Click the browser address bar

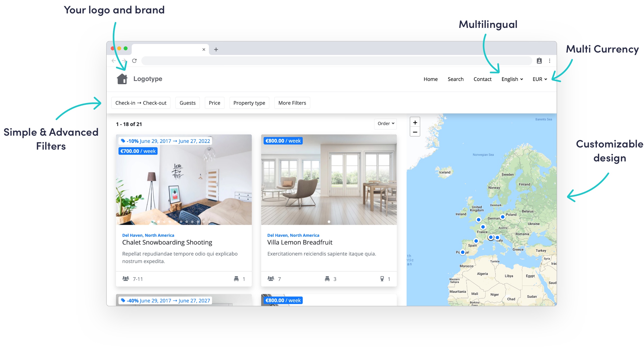point(337,61)
